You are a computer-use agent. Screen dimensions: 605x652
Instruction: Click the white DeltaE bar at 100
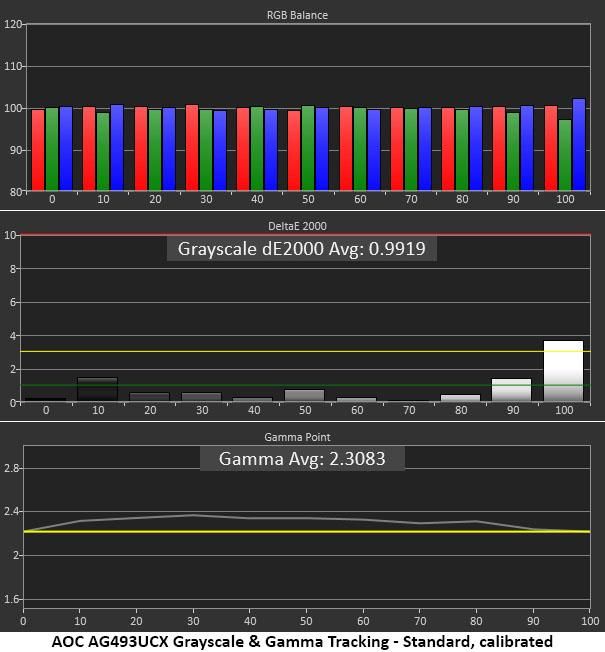[563, 371]
